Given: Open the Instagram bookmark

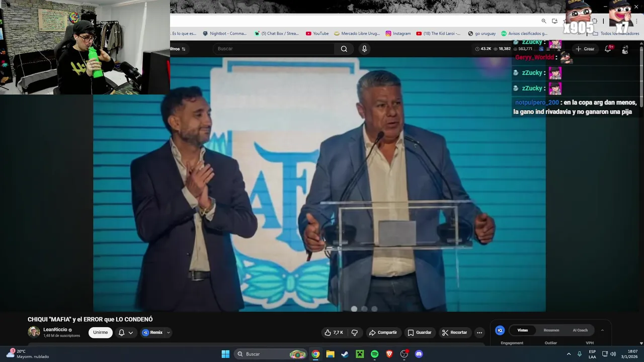Looking at the screenshot, I should [398, 34].
